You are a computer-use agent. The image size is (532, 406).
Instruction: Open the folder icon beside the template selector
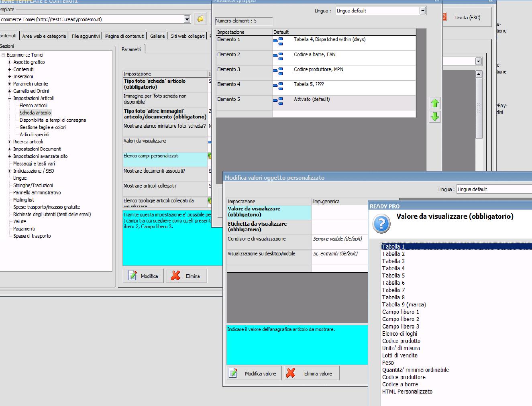(200, 18)
